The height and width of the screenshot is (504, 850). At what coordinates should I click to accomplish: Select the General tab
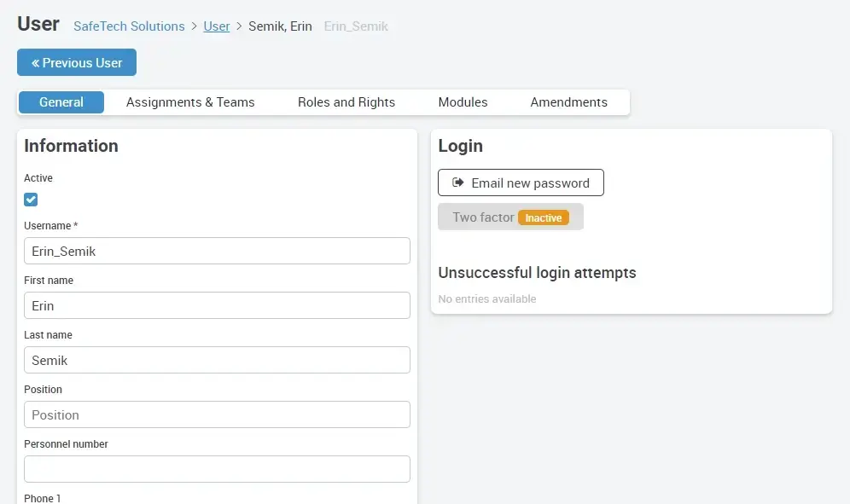[61, 101]
